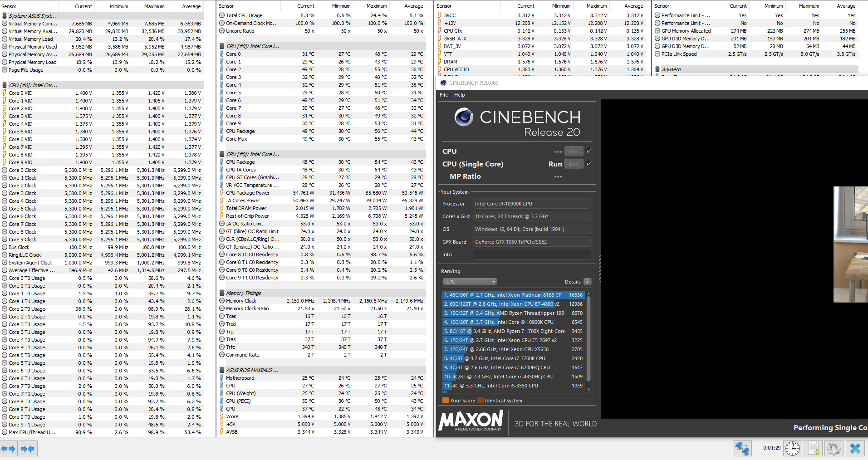Click the collapse-columns arrows button in HWiNFO toolbar

pyautogui.click(x=27, y=449)
